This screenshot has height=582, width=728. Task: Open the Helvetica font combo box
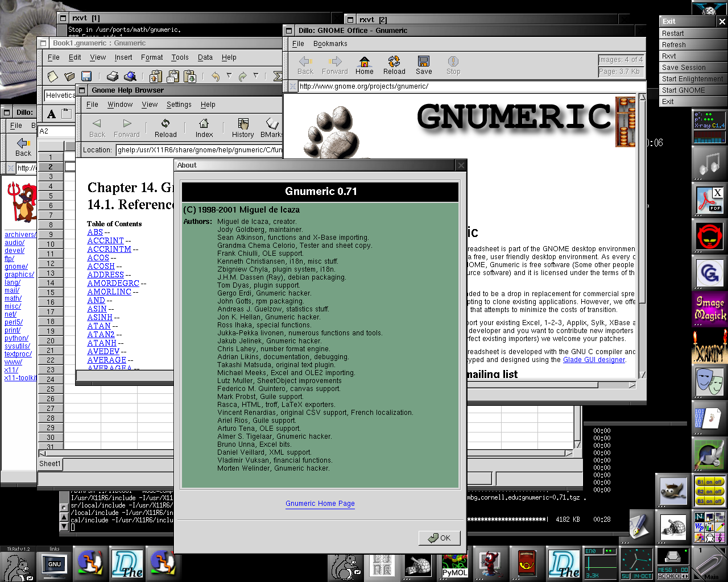60,95
